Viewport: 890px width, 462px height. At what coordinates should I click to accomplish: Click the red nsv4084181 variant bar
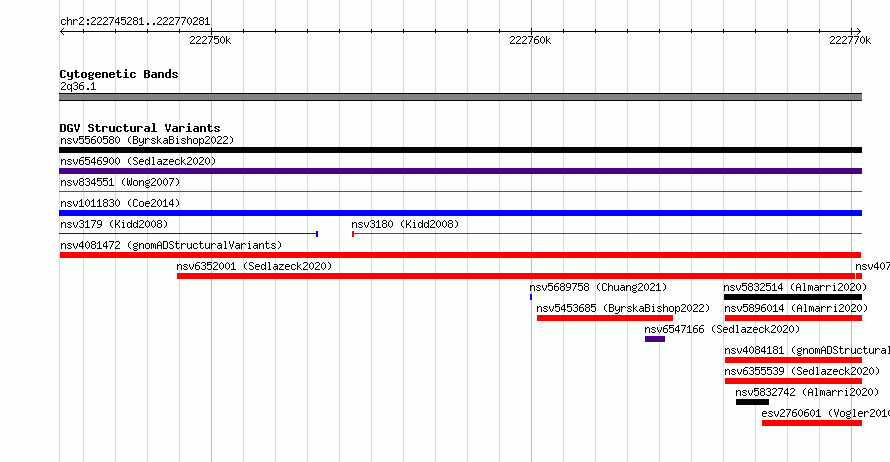click(x=794, y=360)
